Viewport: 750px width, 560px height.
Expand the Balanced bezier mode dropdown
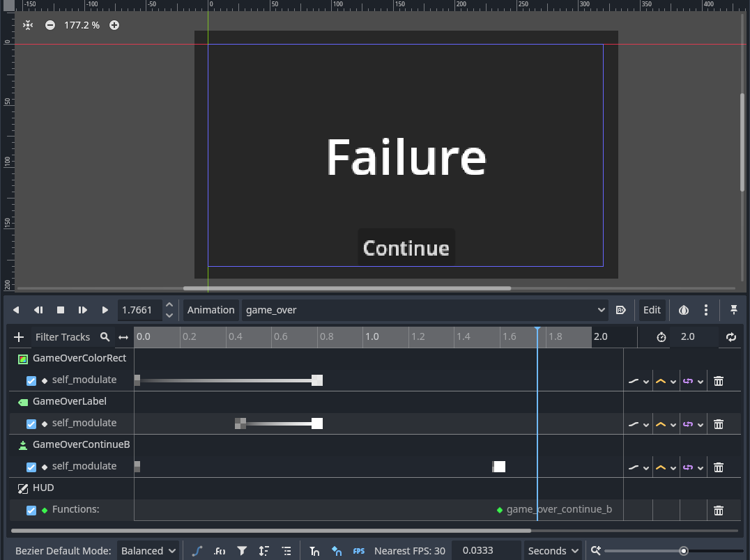point(148,551)
